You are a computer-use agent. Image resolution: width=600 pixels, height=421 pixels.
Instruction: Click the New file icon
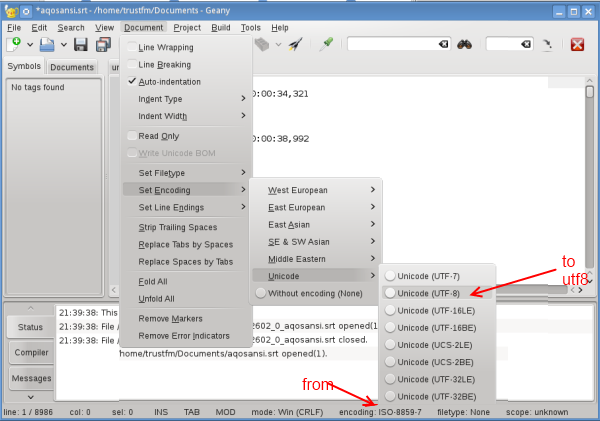pyautogui.click(x=14, y=44)
